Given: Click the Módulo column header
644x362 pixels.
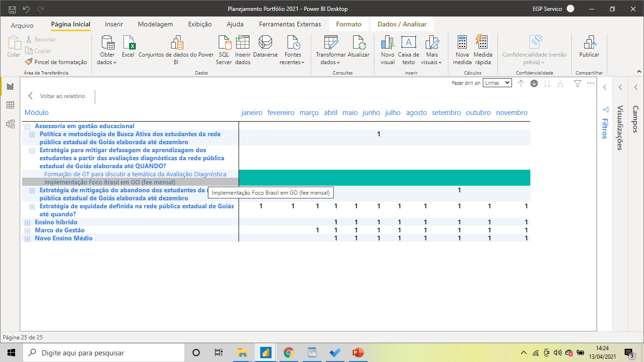Looking at the screenshot, I should [x=36, y=113].
